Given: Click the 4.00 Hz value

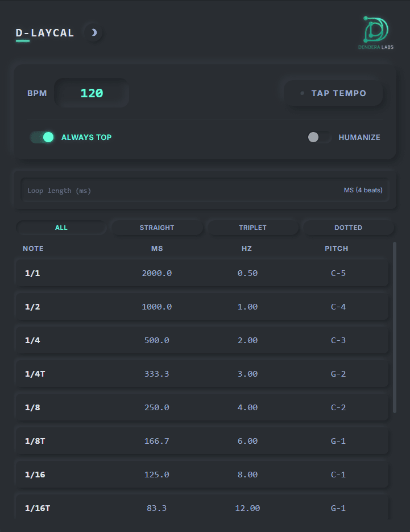Looking at the screenshot, I should pyautogui.click(x=247, y=407).
